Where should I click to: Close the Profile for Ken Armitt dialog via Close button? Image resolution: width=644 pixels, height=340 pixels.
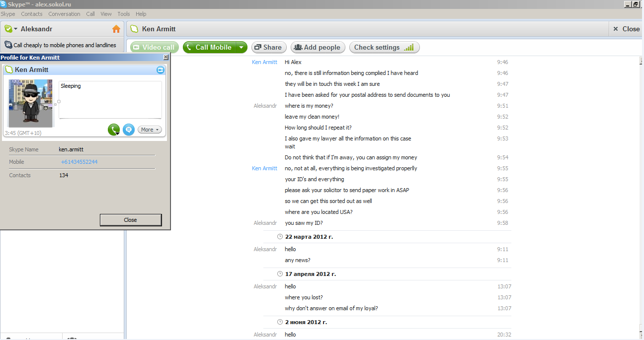click(x=131, y=220)
